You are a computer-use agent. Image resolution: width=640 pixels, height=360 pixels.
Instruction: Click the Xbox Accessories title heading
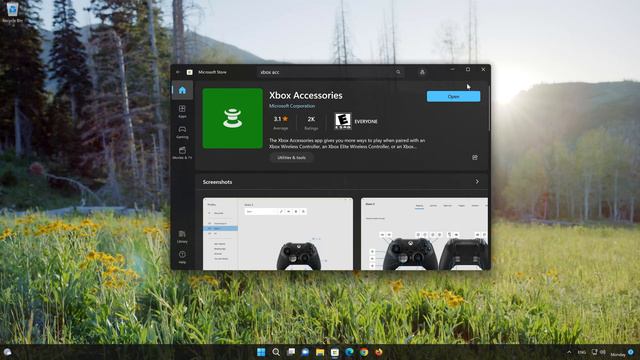pos(306,96)
